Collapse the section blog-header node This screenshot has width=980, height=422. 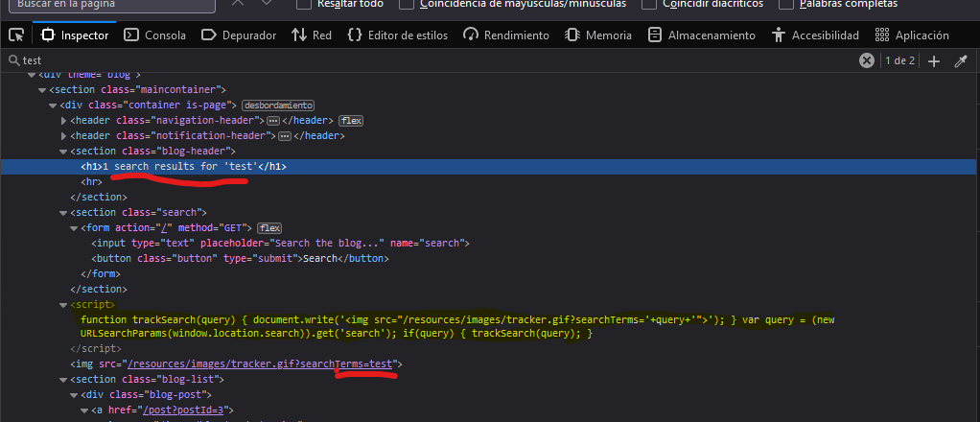click(63, 151)
